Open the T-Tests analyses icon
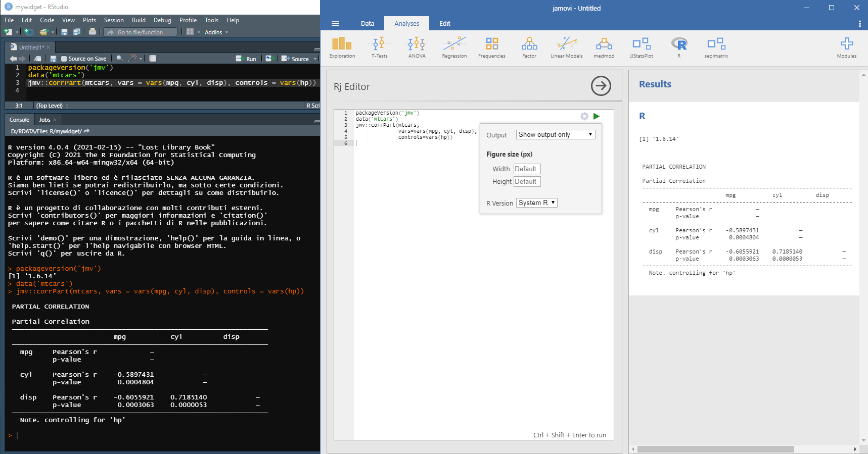The height and width of the screenshot is (454, 868). tap(380, 48)
